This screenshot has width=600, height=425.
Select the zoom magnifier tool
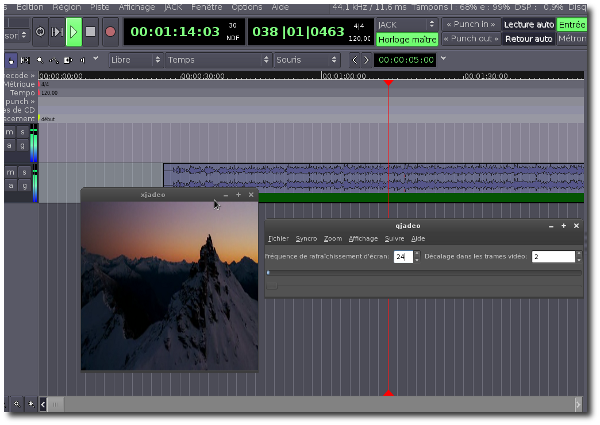click(40, 60)
